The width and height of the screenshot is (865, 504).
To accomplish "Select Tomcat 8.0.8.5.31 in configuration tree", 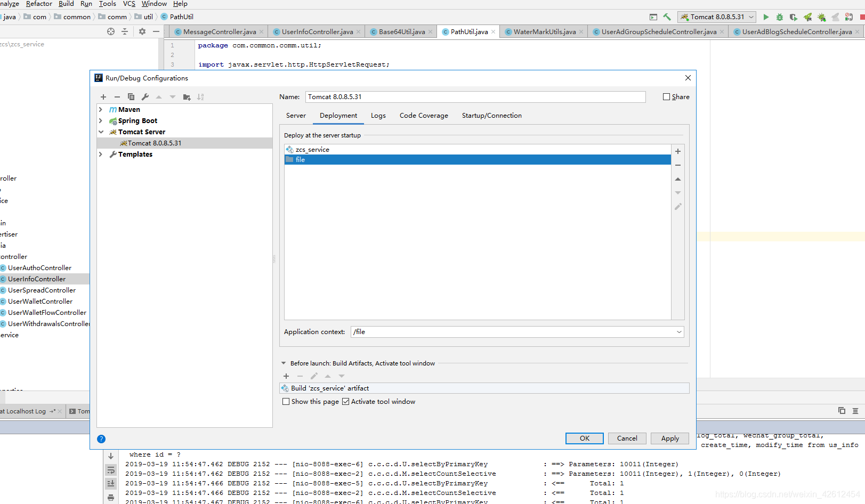I will [x=184, y=143].
